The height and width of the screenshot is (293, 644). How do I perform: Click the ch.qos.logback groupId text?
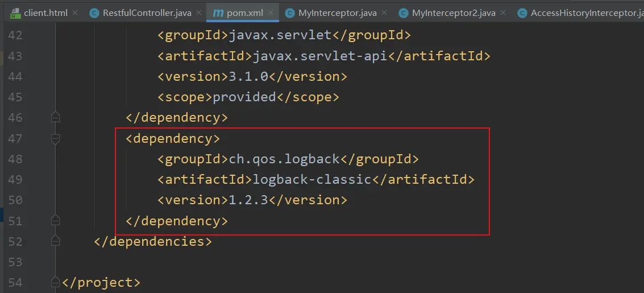click(284, 159)
